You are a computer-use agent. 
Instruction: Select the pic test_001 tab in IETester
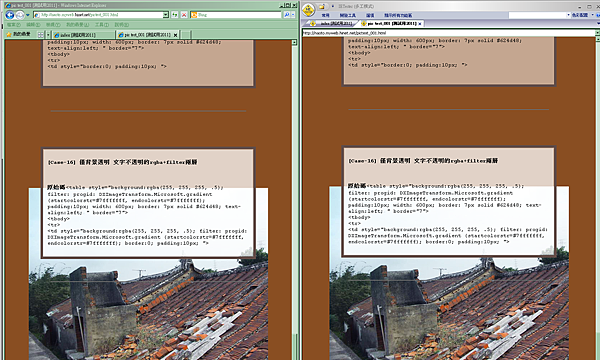tap(389, 23)
